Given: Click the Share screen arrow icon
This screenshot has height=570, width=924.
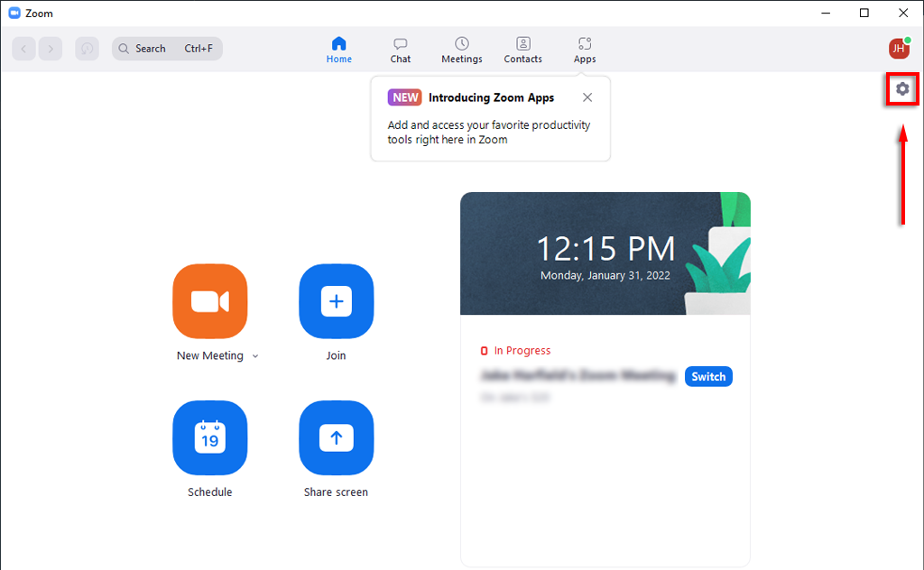Looking at the screenshot, I should pyautogui.click(x=336, y=437).
